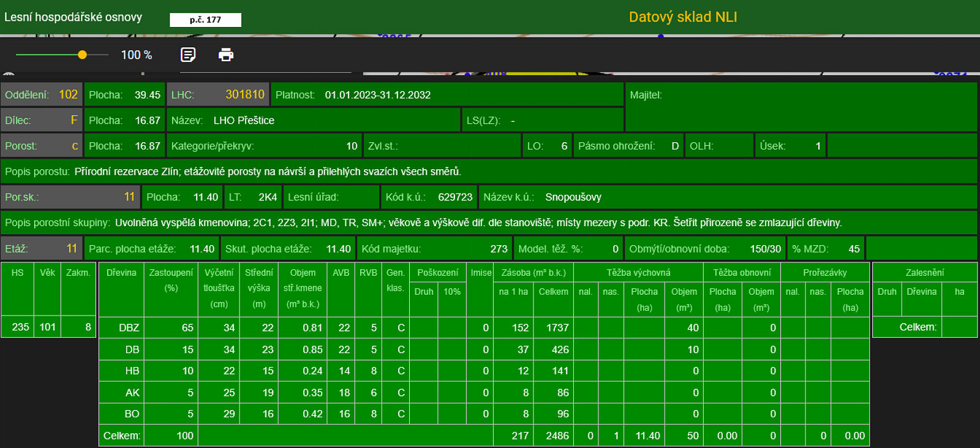Viewport: 980px width, 448px height.
Task: Click Obmýtí/obnovní doba 150/30 cell
Action: [705, 249]
